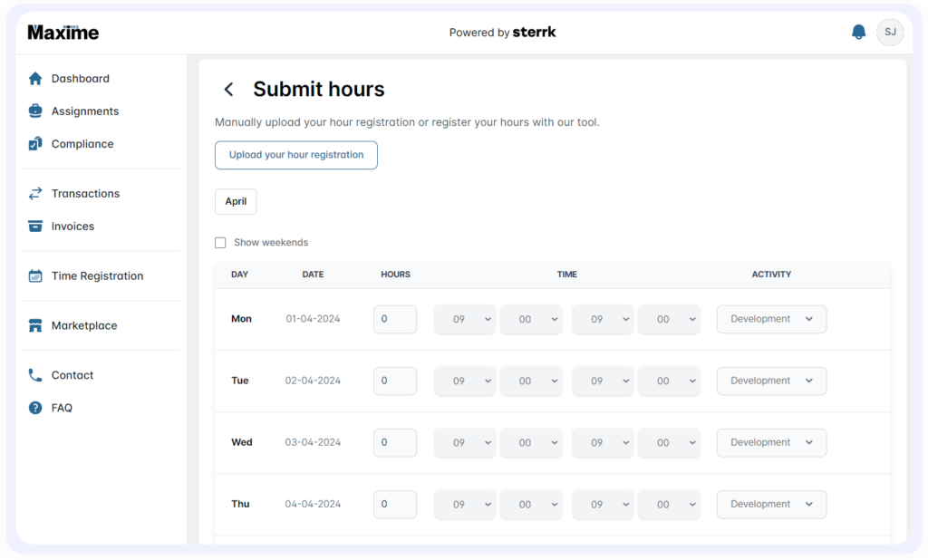
Task: Open notifications with the bell icon
Action: point(858,32)
